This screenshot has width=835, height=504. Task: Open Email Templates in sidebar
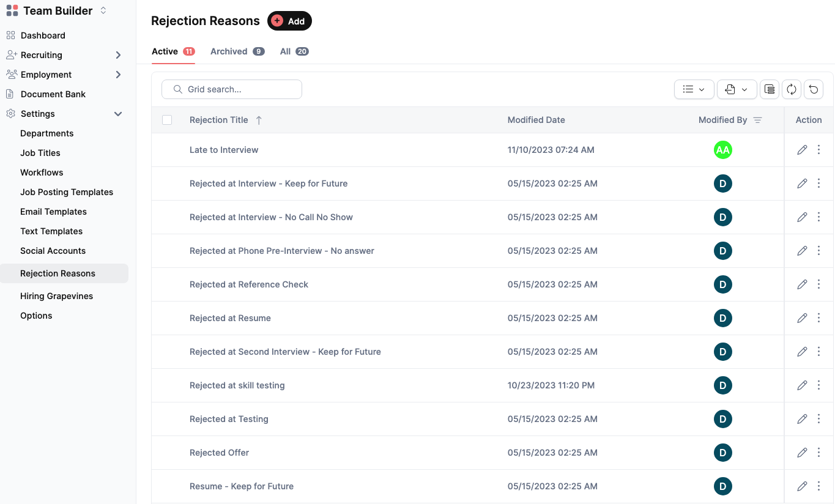pos(54,212)
